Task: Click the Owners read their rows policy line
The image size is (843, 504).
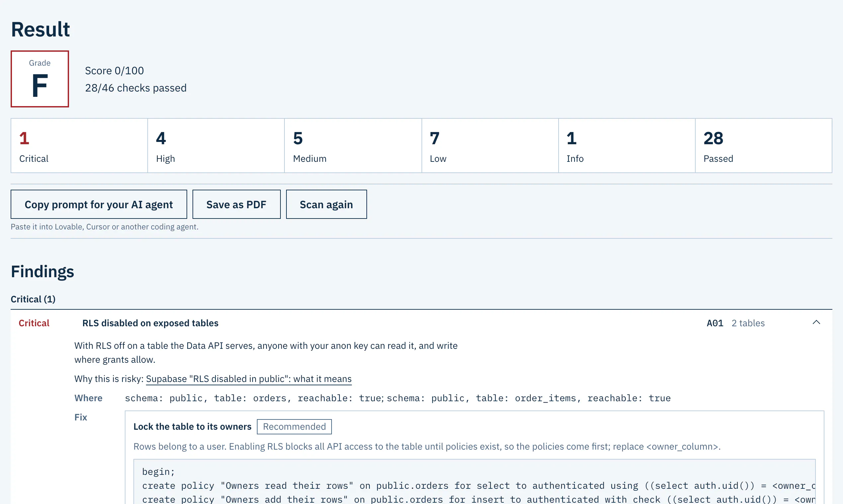Action: click(479, 486)
